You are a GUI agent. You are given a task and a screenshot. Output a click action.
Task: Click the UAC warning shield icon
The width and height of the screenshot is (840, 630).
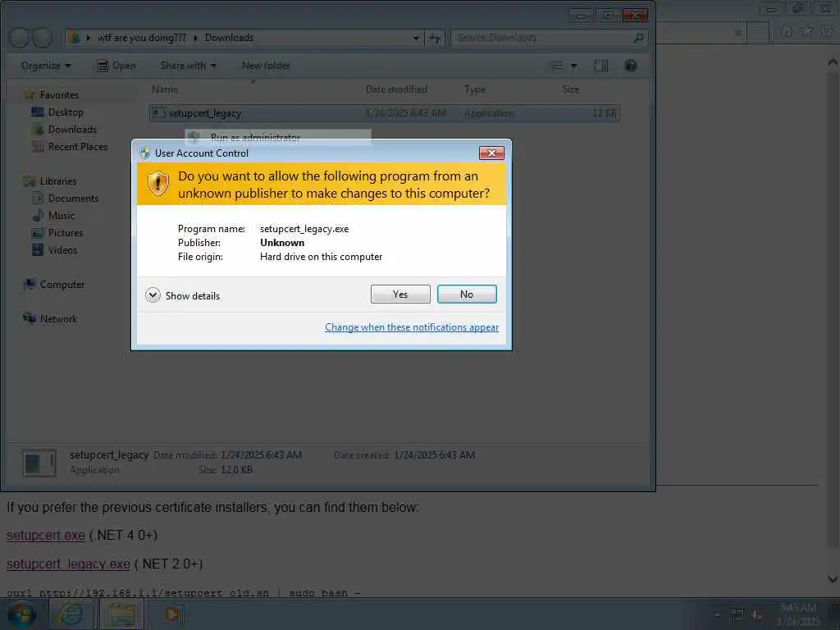[x=158, y=184]
